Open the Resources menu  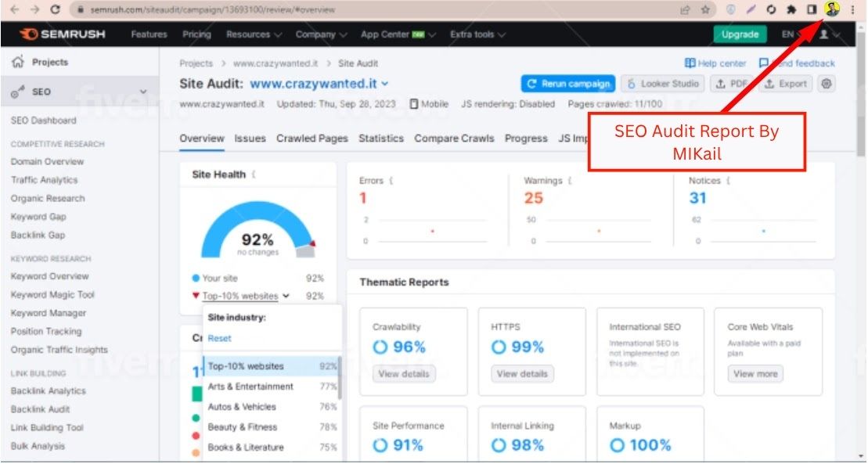point(253,34)
